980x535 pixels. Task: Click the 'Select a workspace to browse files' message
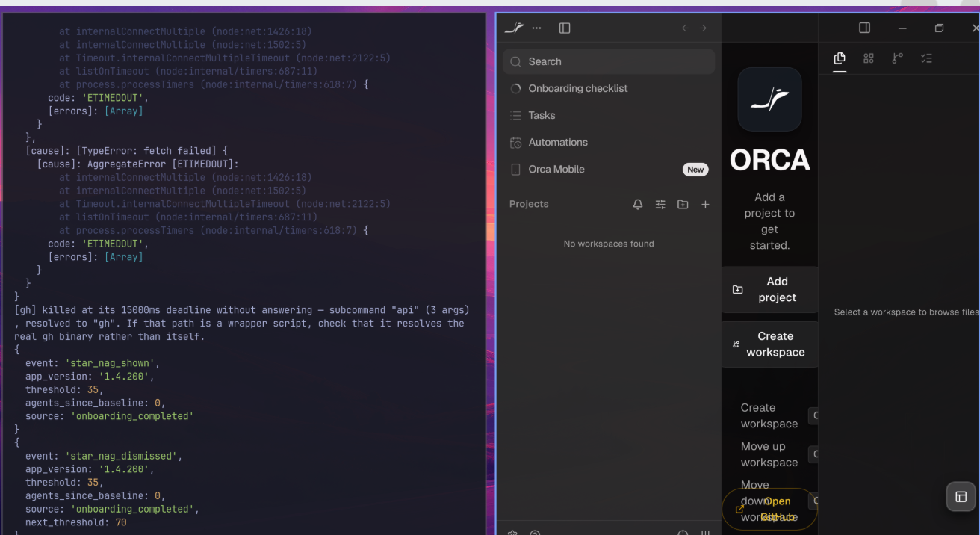(x=907, y=312)
